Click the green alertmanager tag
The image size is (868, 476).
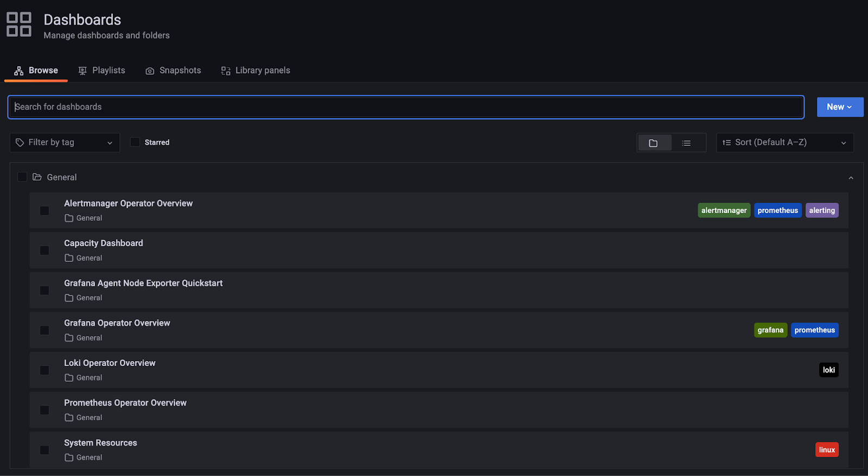pos(724,210)
